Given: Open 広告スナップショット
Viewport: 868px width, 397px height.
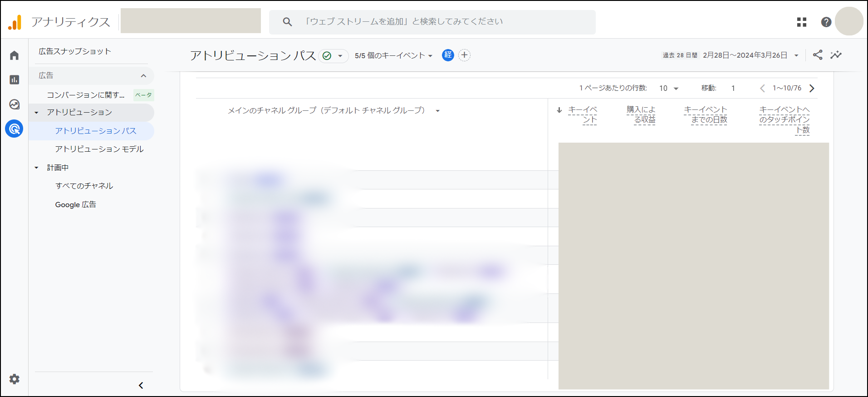Looking at the screenshot, I should coord(75,51).
